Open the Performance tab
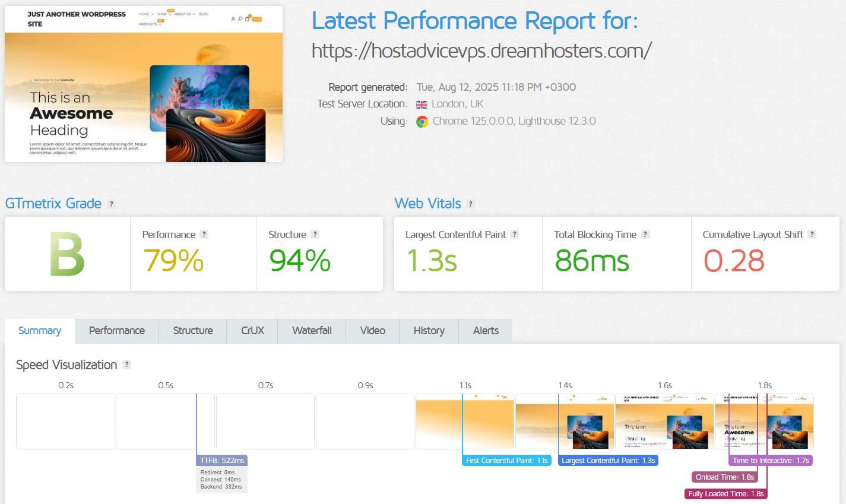 pos(117,331)
